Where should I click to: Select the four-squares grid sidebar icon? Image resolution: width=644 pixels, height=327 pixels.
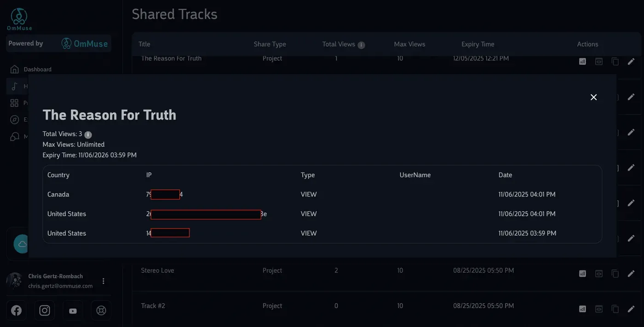coord(15,103)
